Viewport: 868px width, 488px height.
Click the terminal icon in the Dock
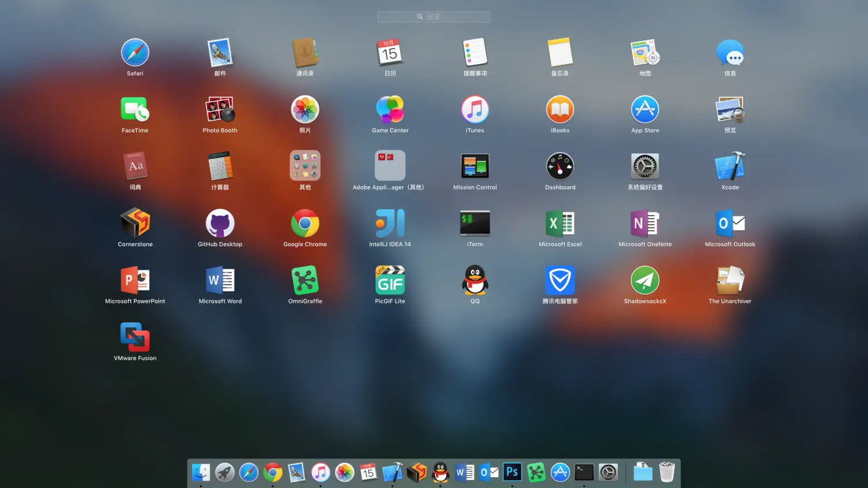584,472
